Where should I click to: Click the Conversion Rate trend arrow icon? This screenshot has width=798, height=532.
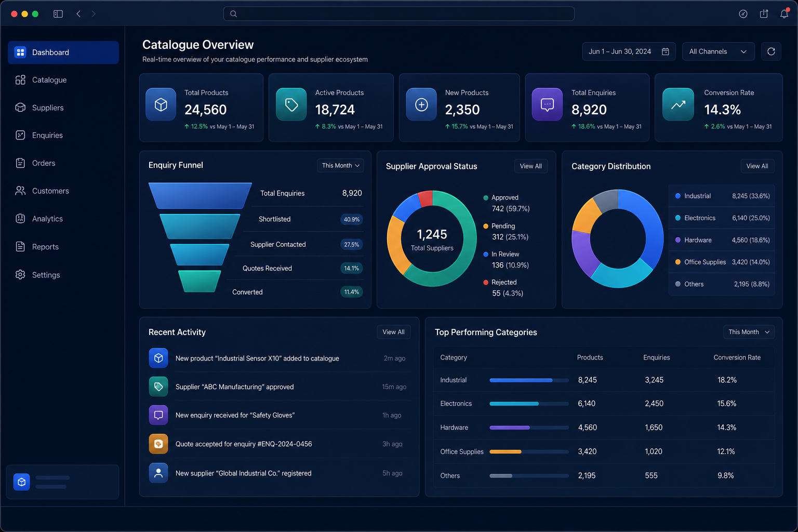point(678,104)
